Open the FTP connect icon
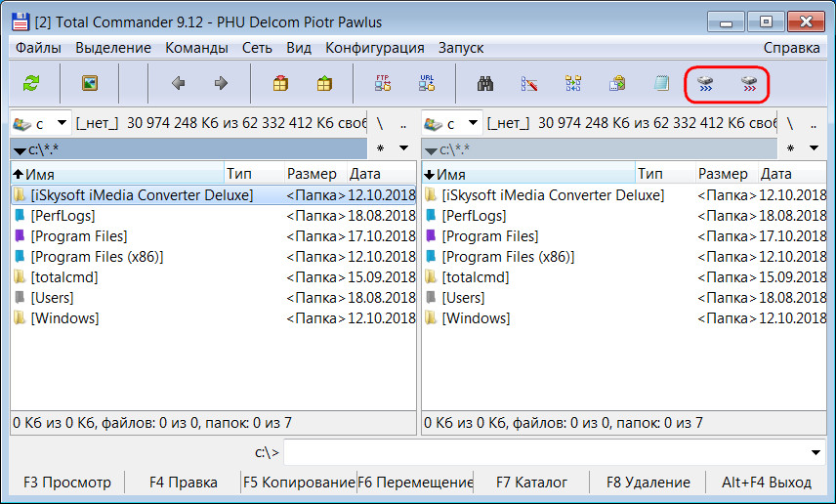 tap(382, 83)
